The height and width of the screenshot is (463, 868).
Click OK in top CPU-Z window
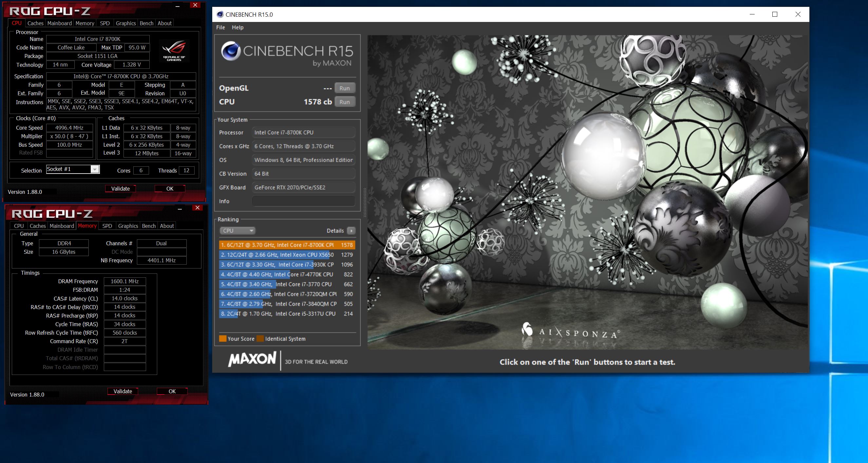pos(170,189)
